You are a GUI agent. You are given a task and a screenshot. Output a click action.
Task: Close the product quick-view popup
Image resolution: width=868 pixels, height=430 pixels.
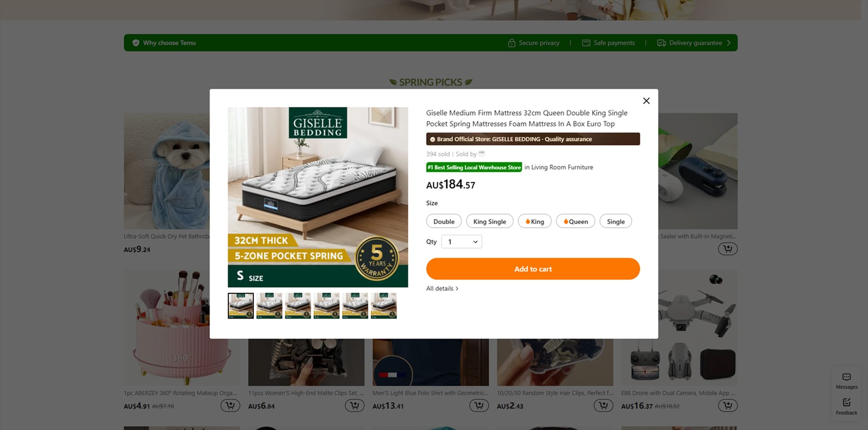pos(646,101)
